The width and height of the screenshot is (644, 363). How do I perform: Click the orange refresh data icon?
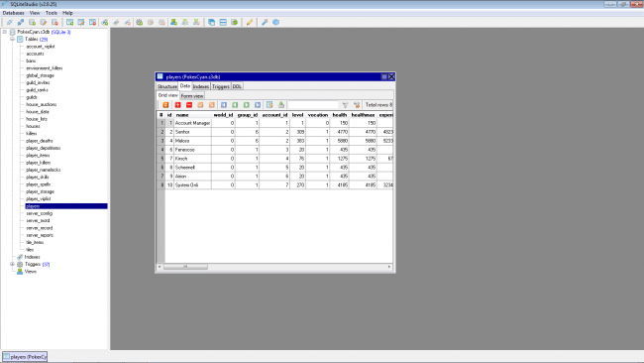click(x=165, y=105)
